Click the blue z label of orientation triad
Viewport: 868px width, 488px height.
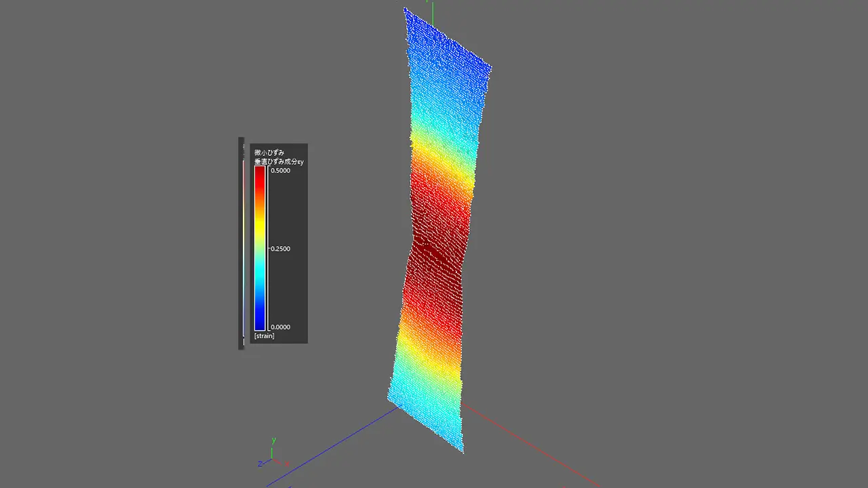click(x=260, y=464)
